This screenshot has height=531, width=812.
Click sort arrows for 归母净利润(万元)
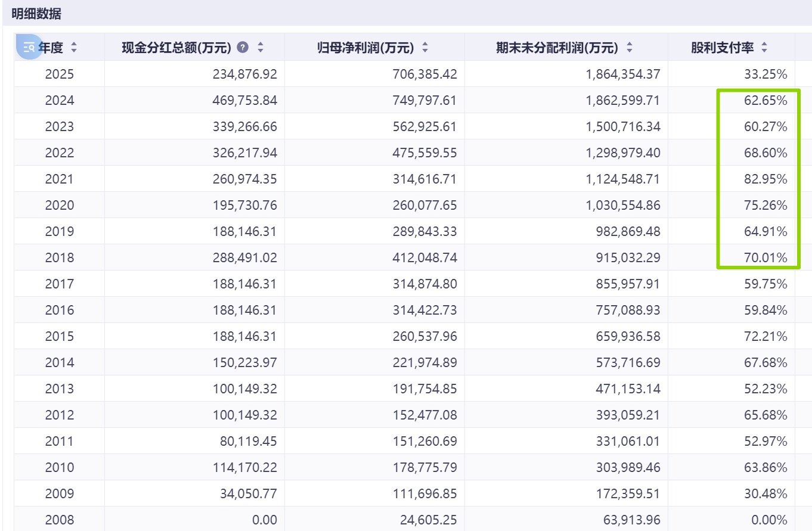(425, 47)
